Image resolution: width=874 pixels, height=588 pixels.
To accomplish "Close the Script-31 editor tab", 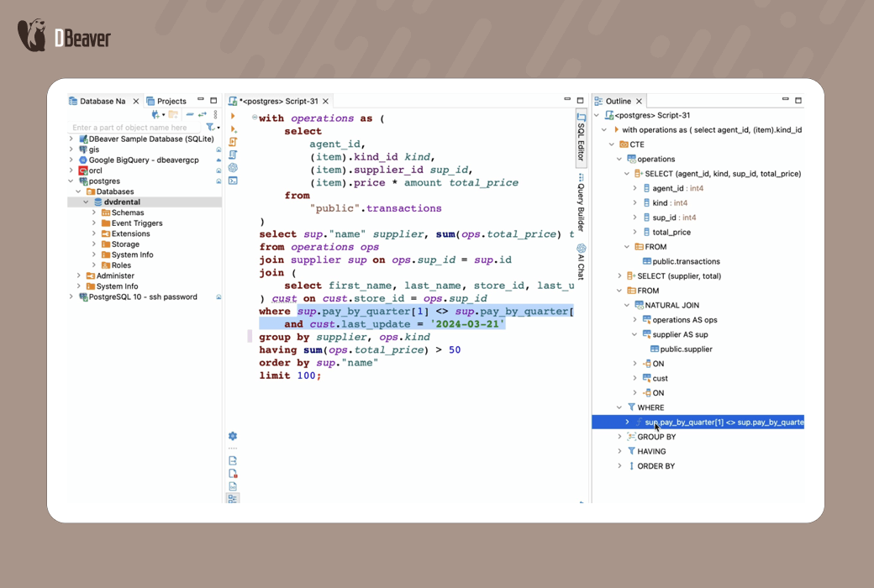I will pos(327,101).
